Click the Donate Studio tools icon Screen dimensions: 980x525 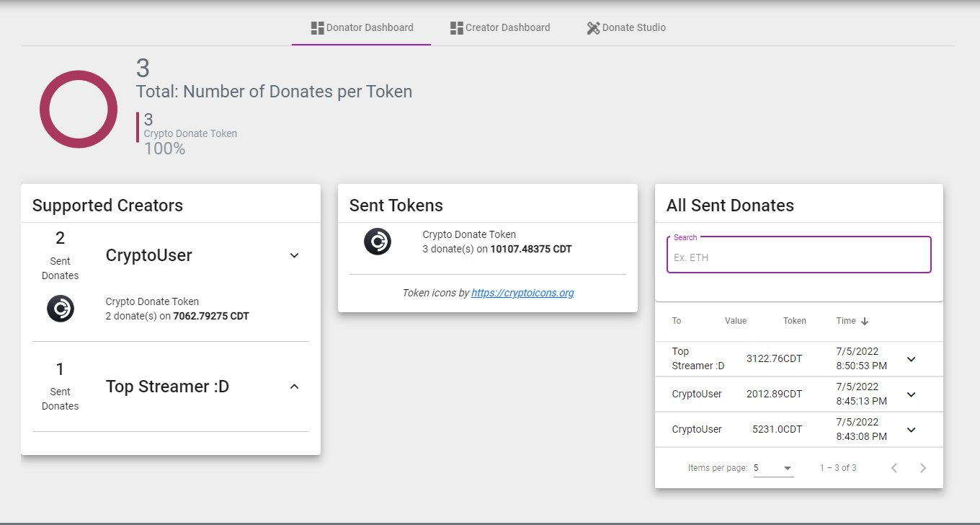tap(593, 27)
